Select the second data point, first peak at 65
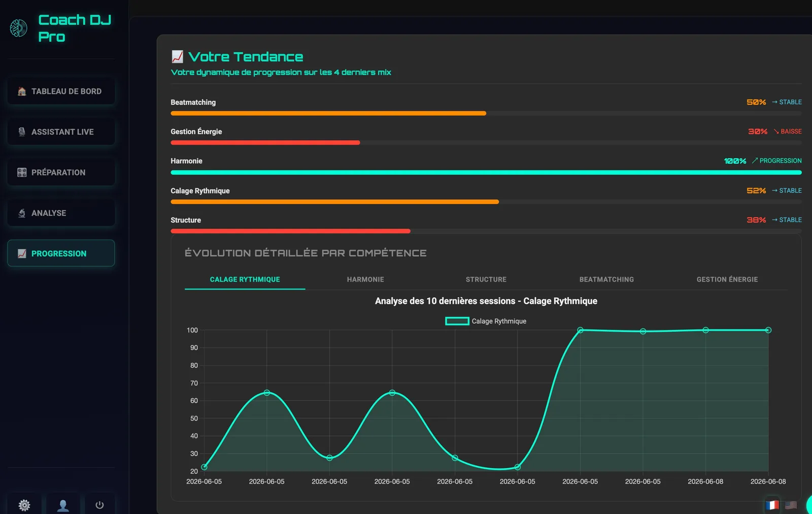The height and width of the screenshot is (514, 812). pyautogui.click(x=267, y=393)
